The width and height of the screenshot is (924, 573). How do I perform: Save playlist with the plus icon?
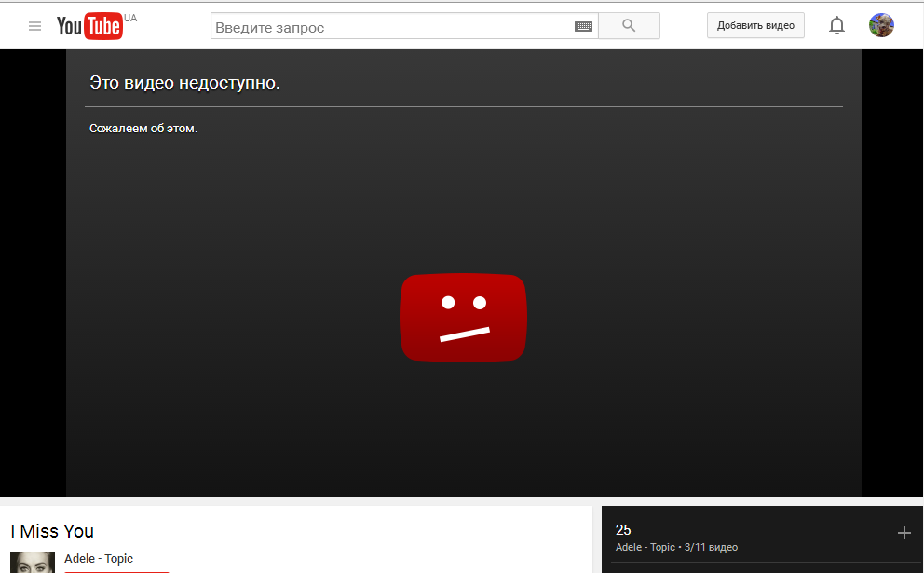904,533
